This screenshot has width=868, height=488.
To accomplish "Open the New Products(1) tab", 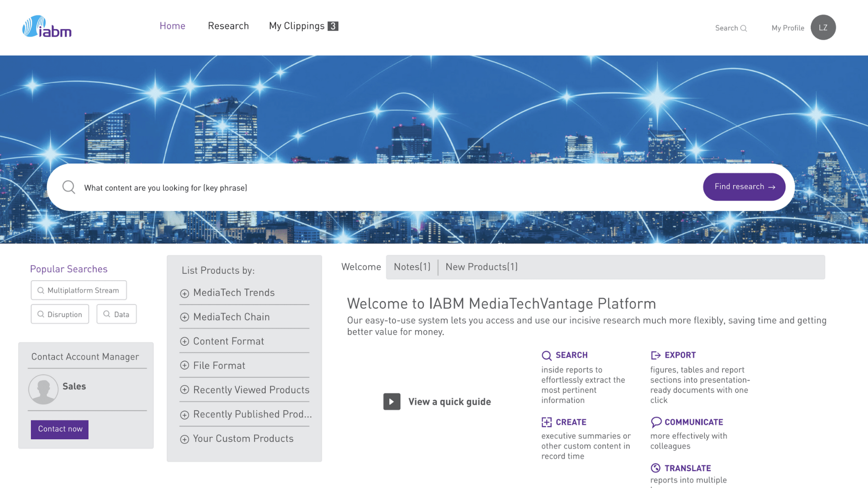I will tap(481, 267).
